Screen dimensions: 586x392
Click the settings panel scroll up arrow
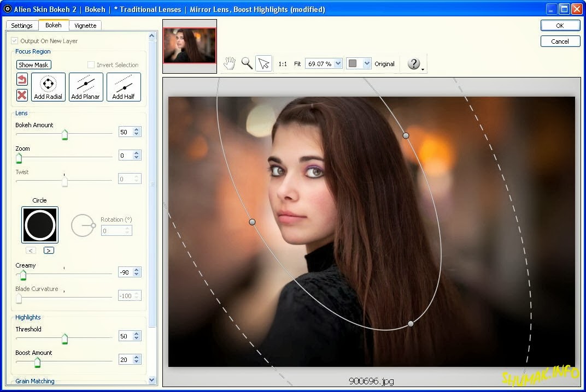coord(152,36)
